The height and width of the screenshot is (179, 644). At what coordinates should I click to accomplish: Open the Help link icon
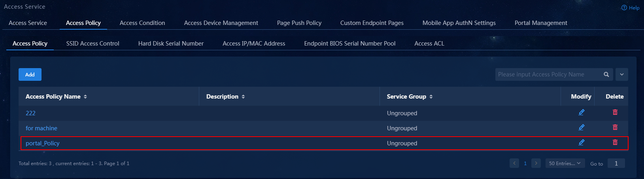pos(624,8)
